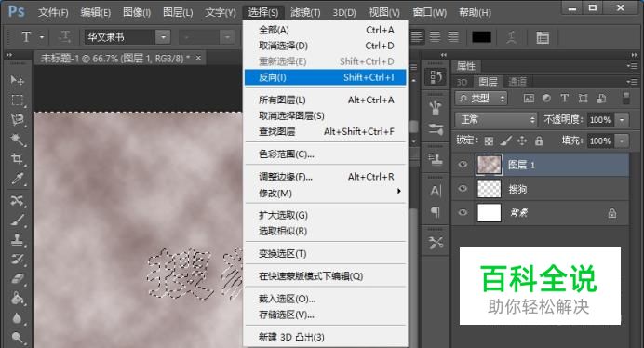Open 填充 slider dropdown
Screen dimensions: 644x348
(622, 141)
